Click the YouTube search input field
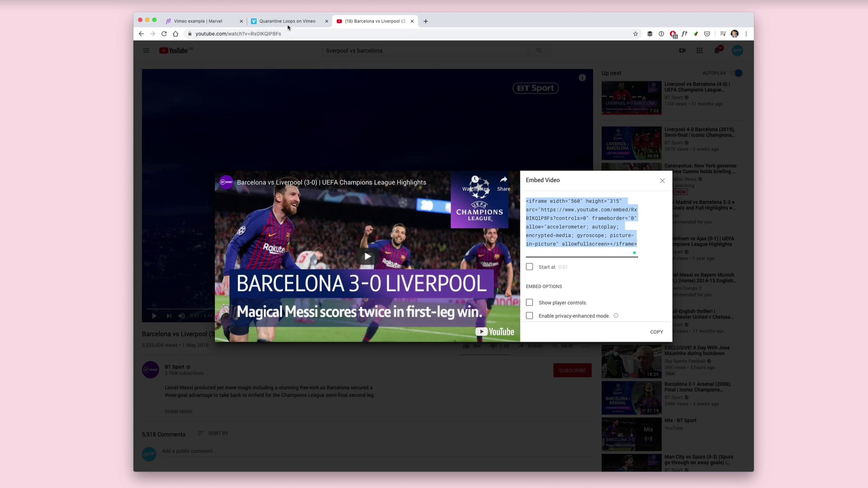The image size is (868, 488). coord(425,51)
